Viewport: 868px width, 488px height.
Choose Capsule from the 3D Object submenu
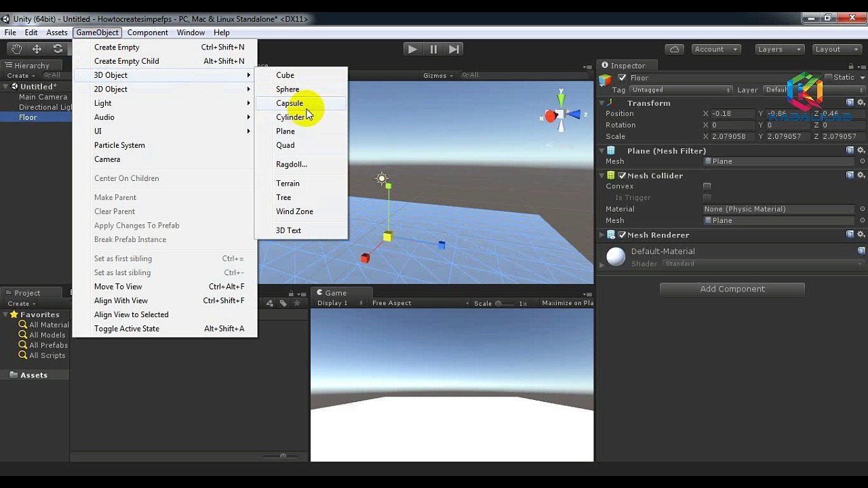point(301,103)
